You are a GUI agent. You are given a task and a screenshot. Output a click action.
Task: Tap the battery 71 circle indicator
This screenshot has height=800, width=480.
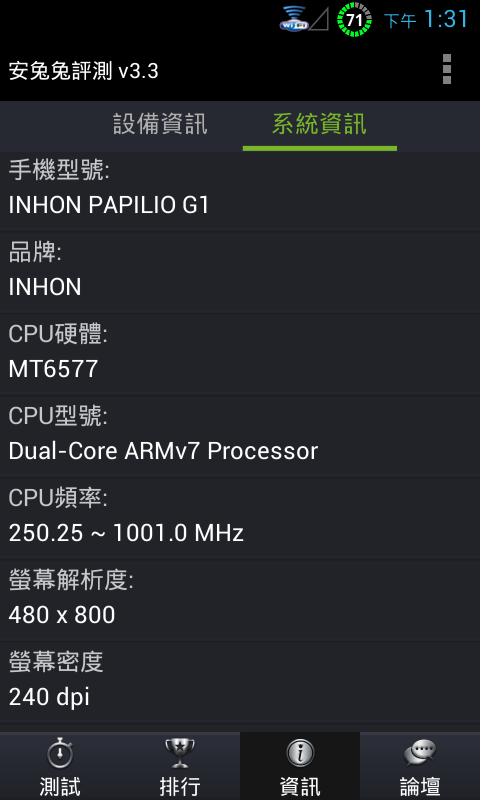click(354, 20)
